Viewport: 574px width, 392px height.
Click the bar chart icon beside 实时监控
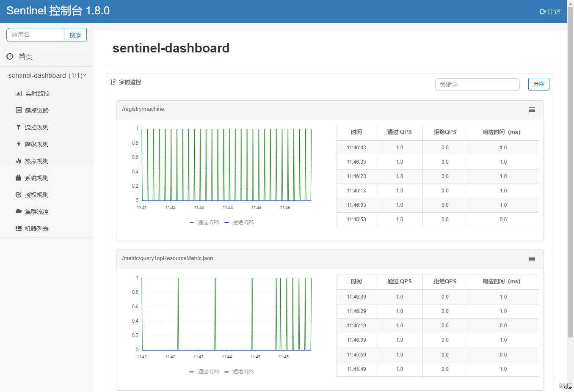(x=19, y=93)
